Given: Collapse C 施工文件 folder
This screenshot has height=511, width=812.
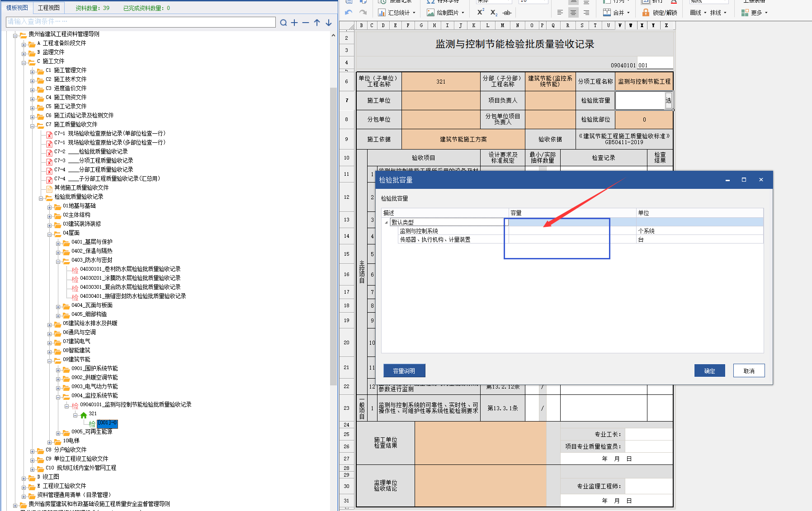Looking at the screenshot, I should (x=24, y=62).
